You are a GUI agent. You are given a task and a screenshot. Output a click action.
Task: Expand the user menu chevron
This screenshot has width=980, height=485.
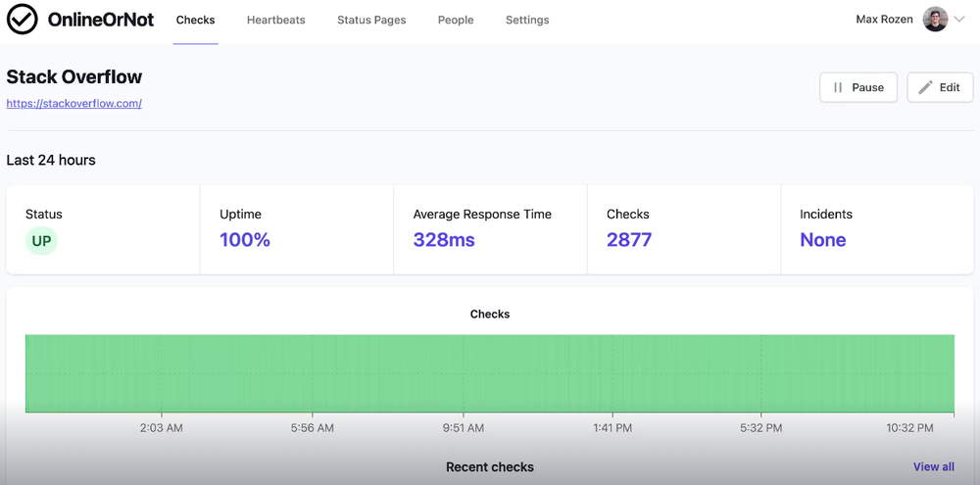click(x=959, y=20)
